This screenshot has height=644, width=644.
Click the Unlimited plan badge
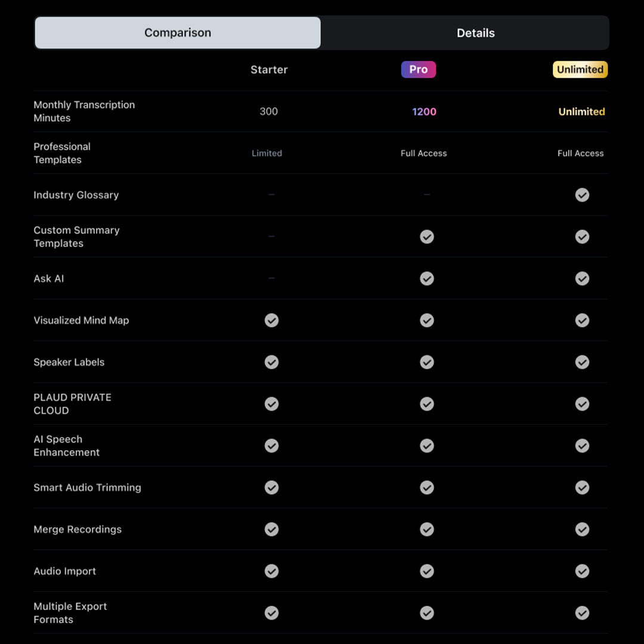pos(580,69)
